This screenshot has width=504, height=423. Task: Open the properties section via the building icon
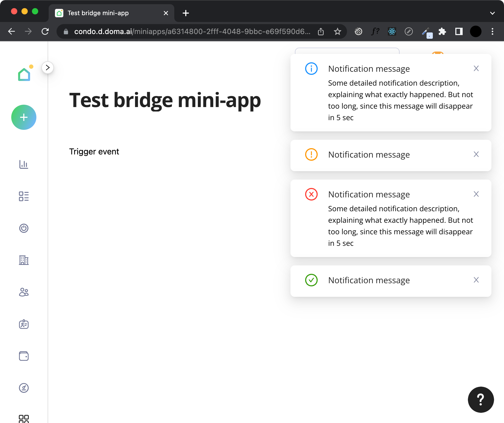(x=24, y=260)
